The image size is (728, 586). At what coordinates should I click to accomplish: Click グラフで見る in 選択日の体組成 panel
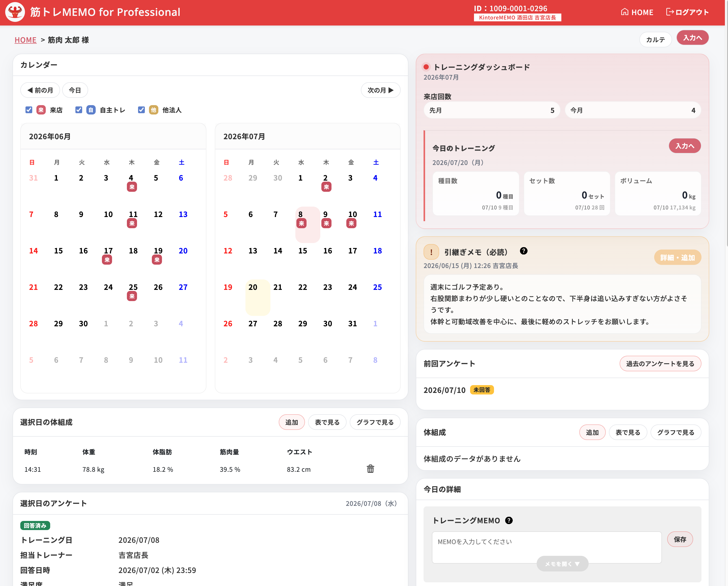pyautogui.click(x=375, y=422)
